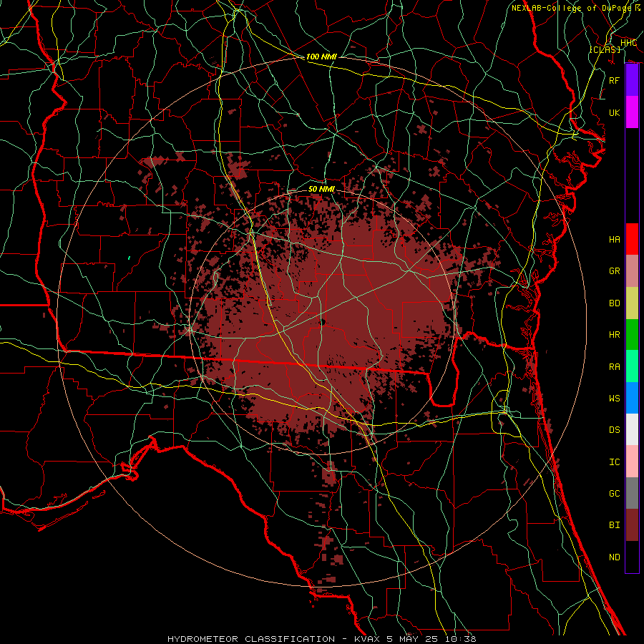Click the small cyan echo pixel on map
644x644 pixels.
point(129,258)
